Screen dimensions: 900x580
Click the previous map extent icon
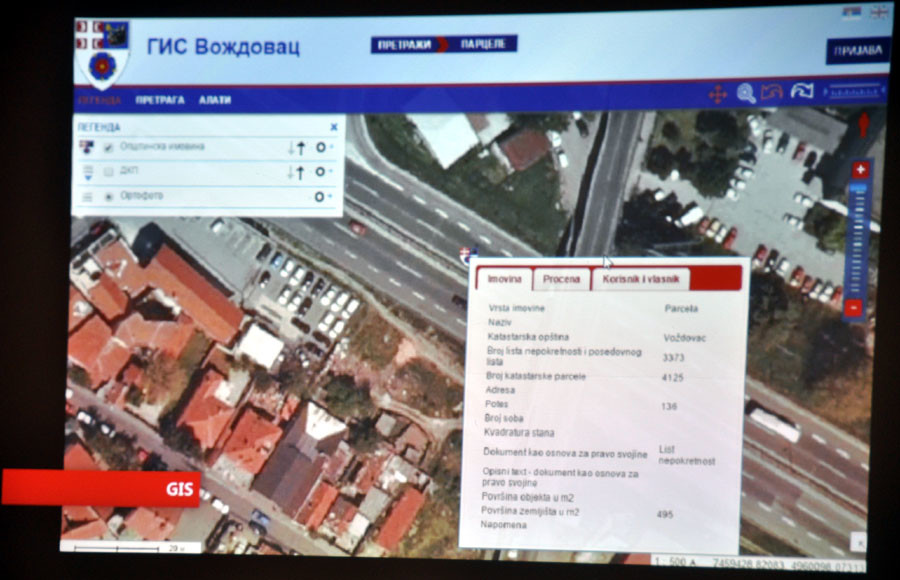point(771,93)
